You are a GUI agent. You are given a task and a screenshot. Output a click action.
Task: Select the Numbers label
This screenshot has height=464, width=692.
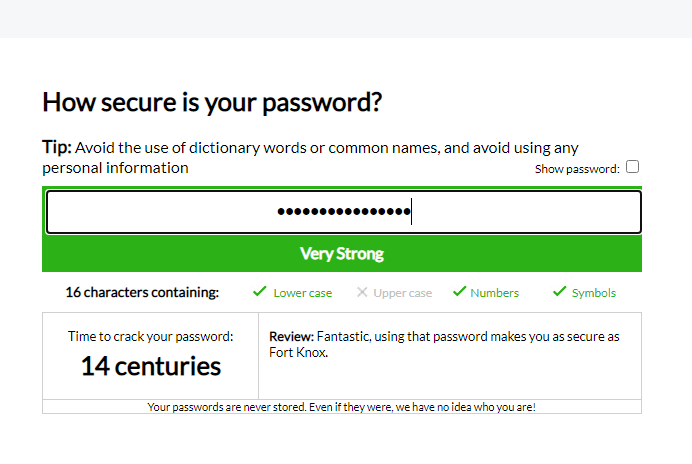pos(495,293)
